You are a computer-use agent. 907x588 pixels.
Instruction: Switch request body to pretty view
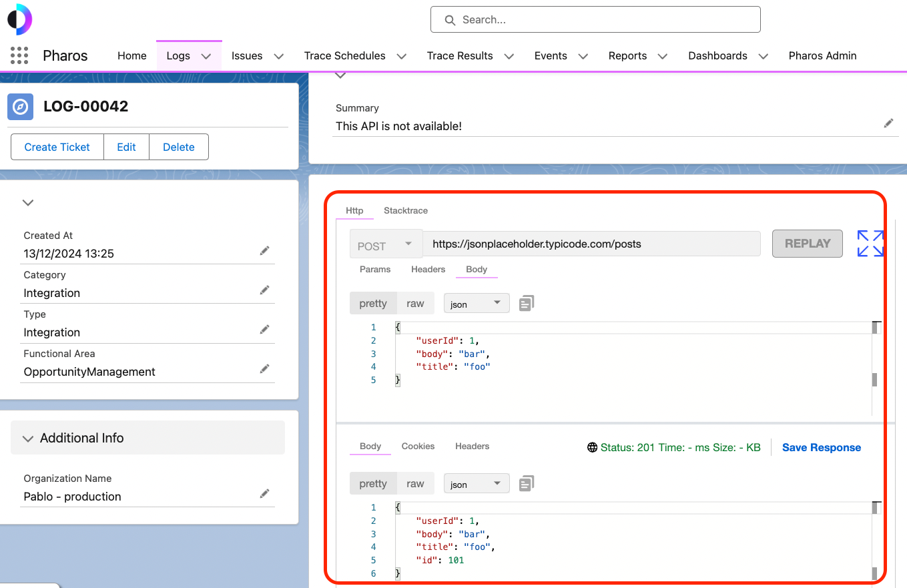click(x=373, y=304)
